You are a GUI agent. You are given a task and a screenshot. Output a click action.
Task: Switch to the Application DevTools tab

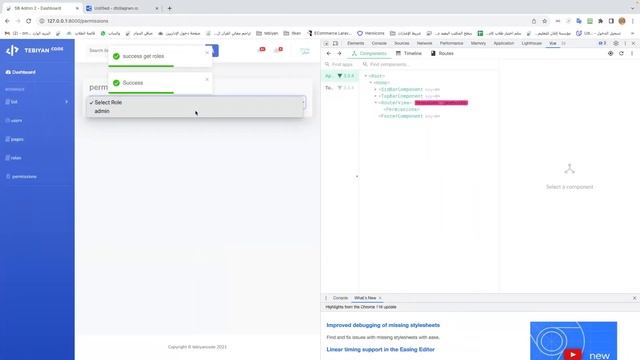click(x=504, y=43)
